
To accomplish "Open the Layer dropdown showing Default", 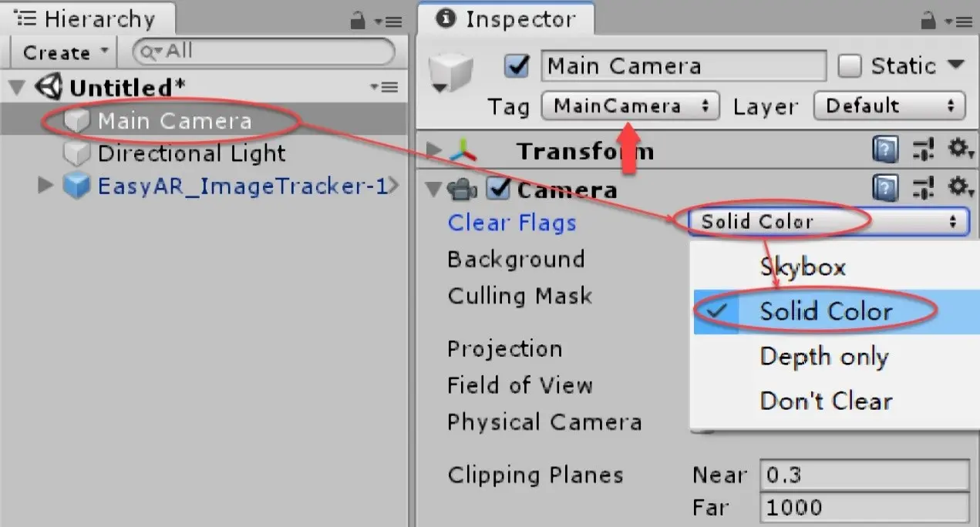I will click(889, 106).
